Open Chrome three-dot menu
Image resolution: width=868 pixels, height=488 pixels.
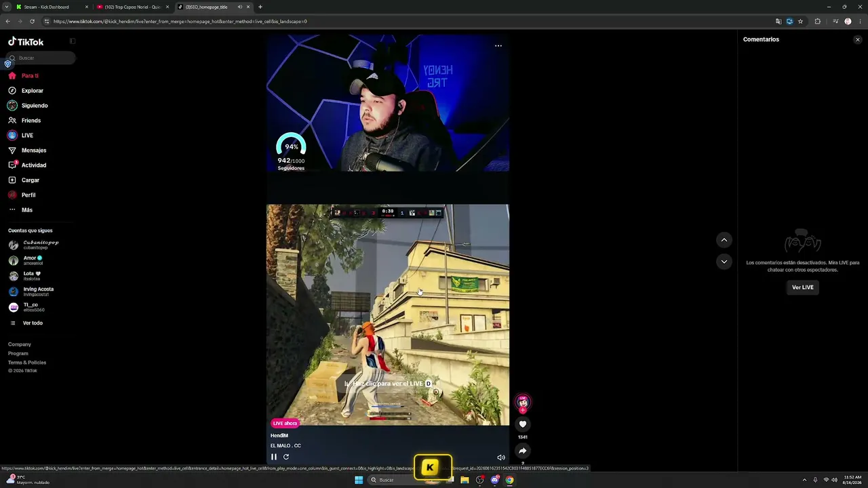click(x=859, y=21)
